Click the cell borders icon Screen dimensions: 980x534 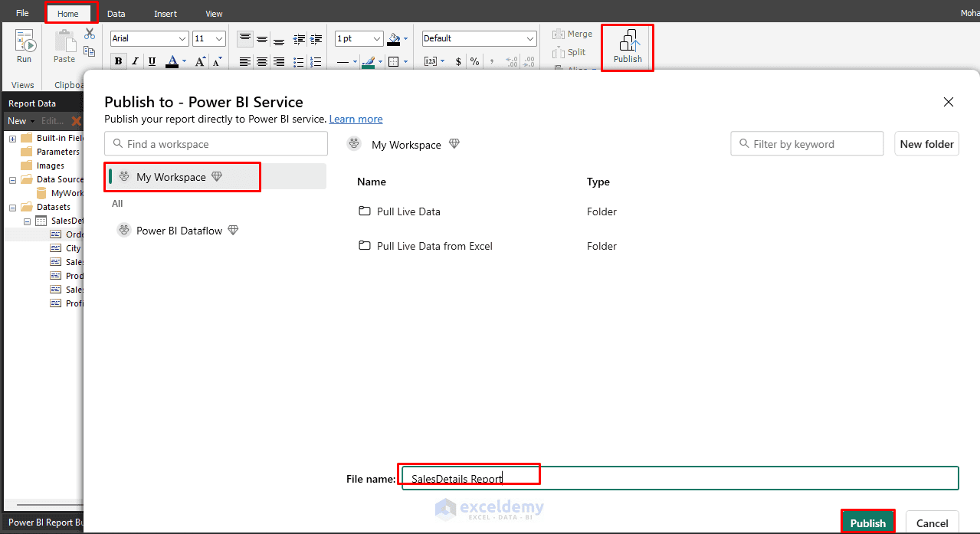[x=395, y=61]
